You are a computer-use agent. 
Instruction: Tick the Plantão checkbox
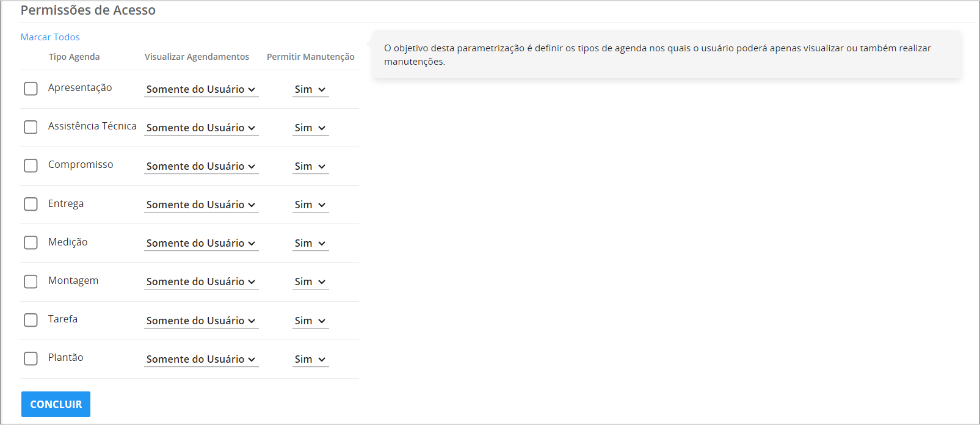(31, 358)
